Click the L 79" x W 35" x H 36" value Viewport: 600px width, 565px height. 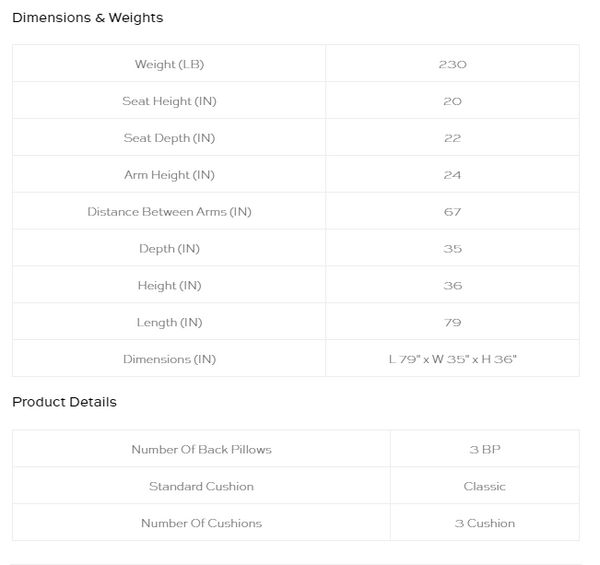(452, 359)
